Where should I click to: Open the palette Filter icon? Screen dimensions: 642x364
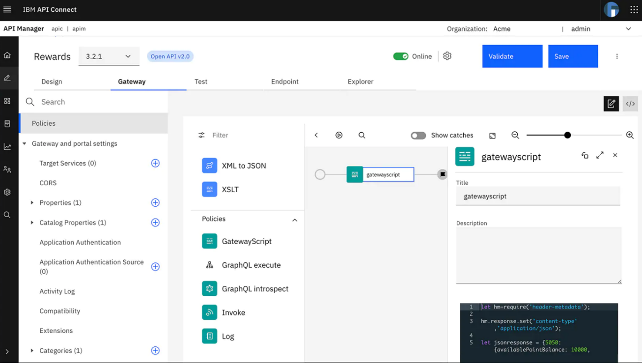(x=201, y=135)
